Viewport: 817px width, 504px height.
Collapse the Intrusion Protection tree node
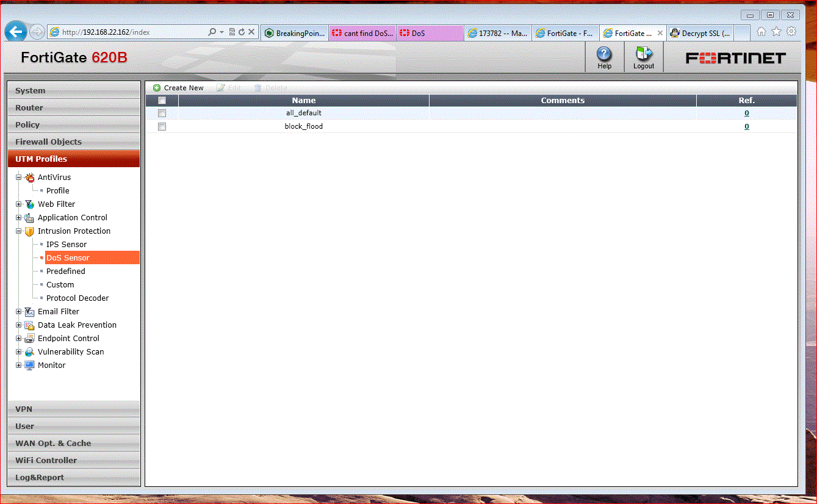(19, 231)
